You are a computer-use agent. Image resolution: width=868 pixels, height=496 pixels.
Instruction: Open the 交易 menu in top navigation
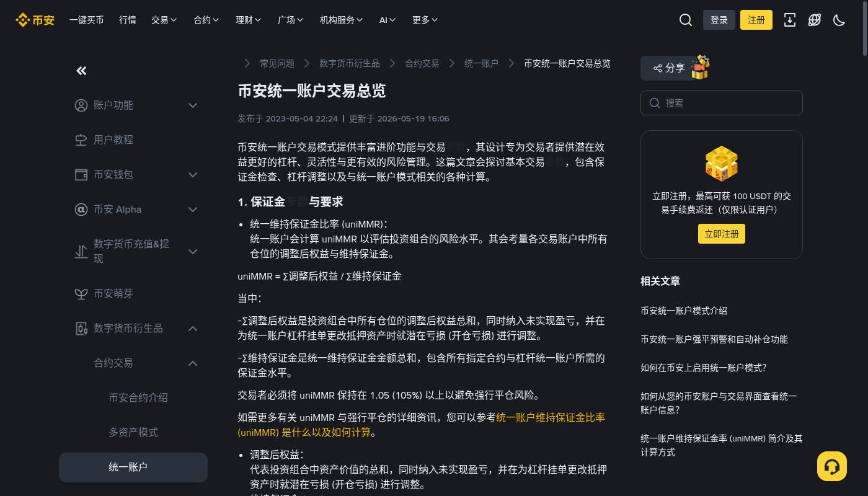pos(164,20)
